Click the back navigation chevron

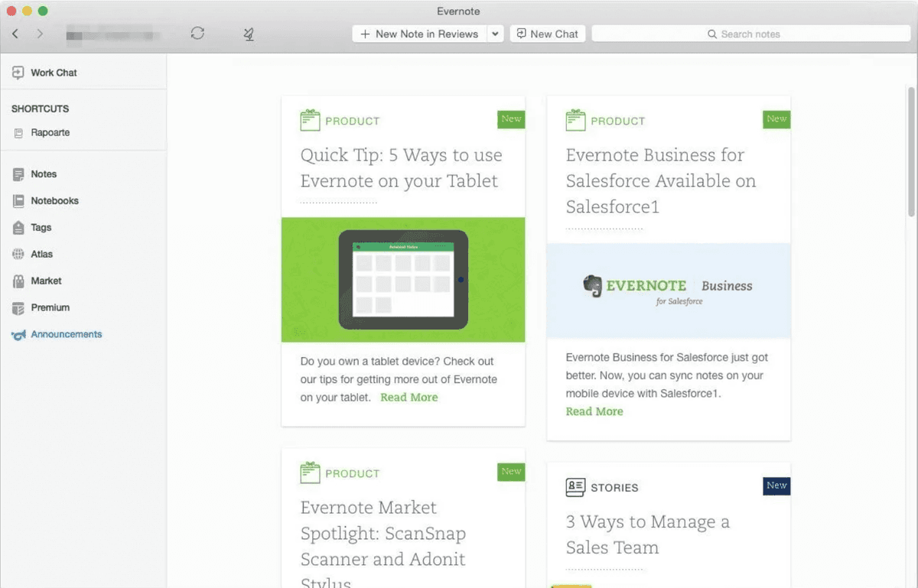pos(15,34)
